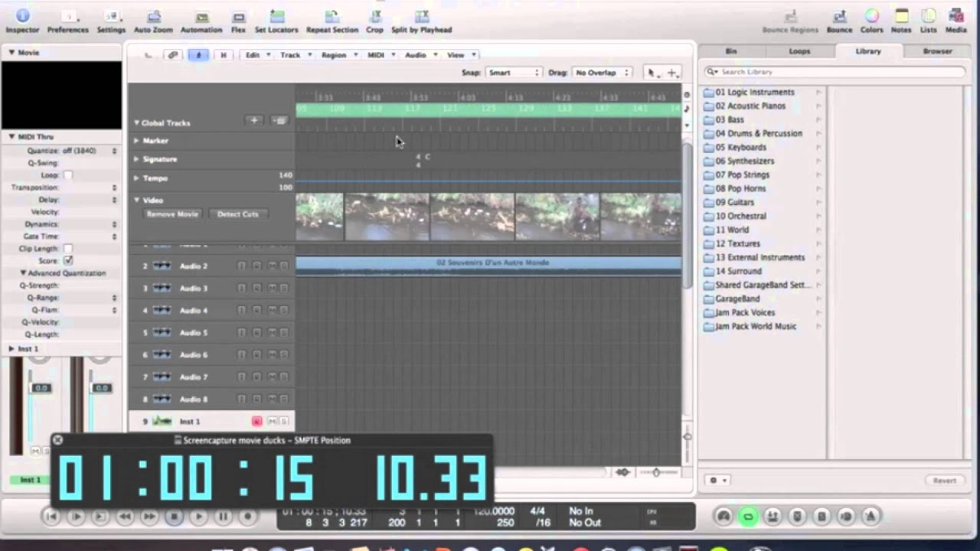Click the Detect Cuts button
980x551 pixels.
coord(237,214)
